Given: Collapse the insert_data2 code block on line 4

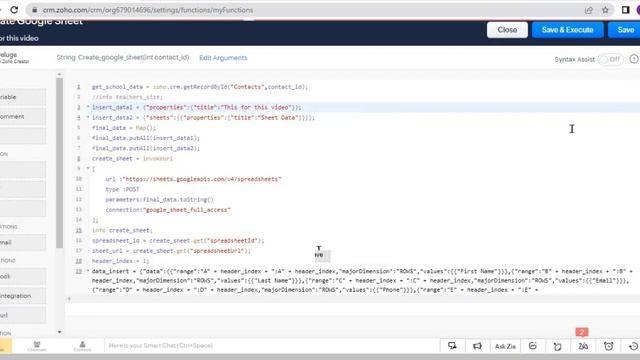Looking at the screenshot, I should [x=88, y=118].
